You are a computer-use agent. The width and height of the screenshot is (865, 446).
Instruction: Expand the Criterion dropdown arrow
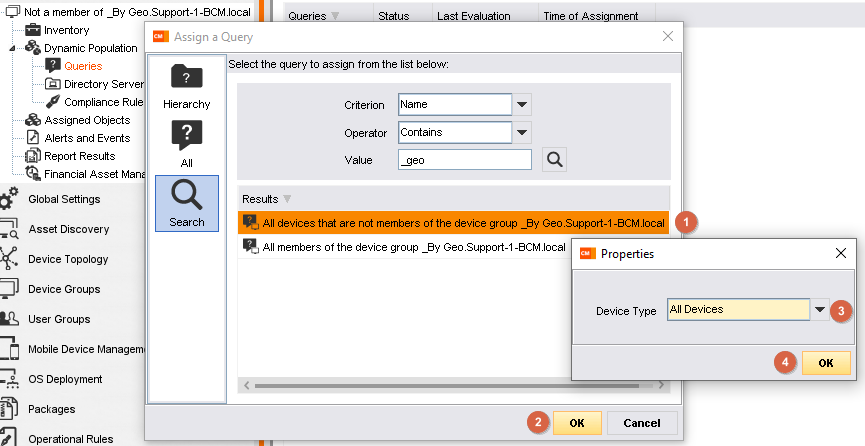coord(522,105)
